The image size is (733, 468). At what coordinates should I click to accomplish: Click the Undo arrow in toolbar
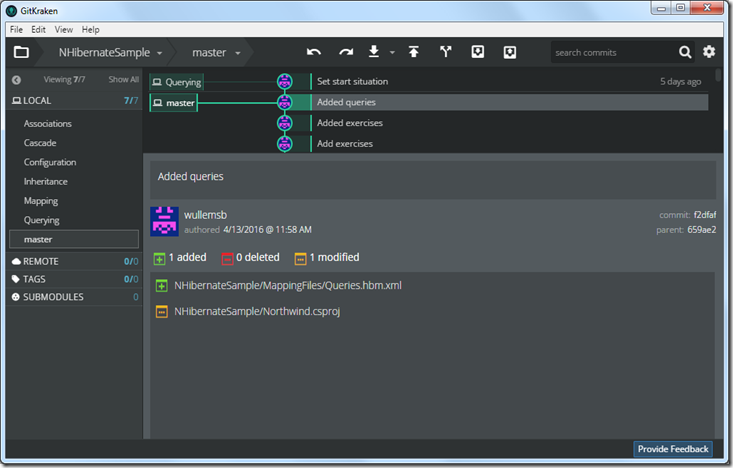pyautogui.click(x=314, y=52)
